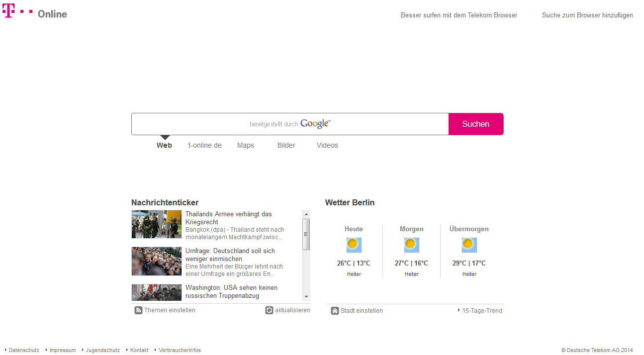Click the refresh icon beside aktualisieren
Screen dimensions: 644x355
point(269,310)
